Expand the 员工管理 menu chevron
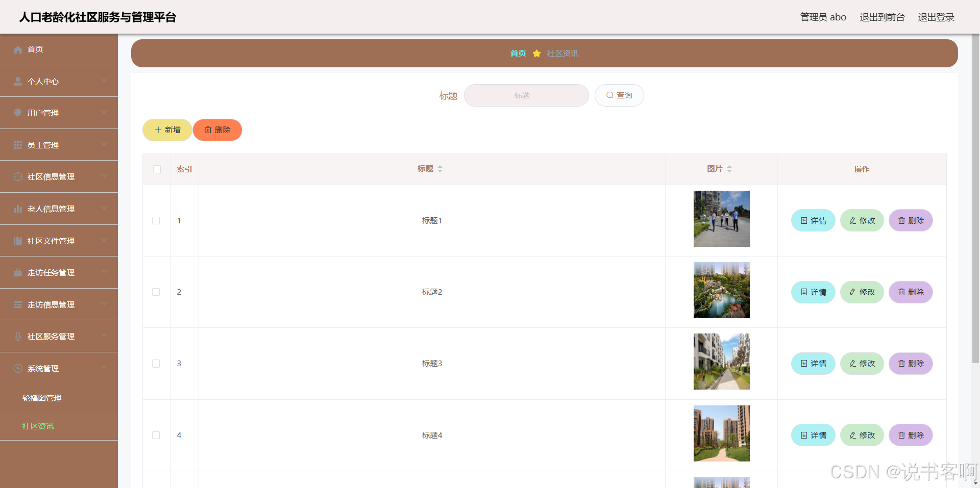The width and height of the screenshot is (980, 488). pos(104,144)
